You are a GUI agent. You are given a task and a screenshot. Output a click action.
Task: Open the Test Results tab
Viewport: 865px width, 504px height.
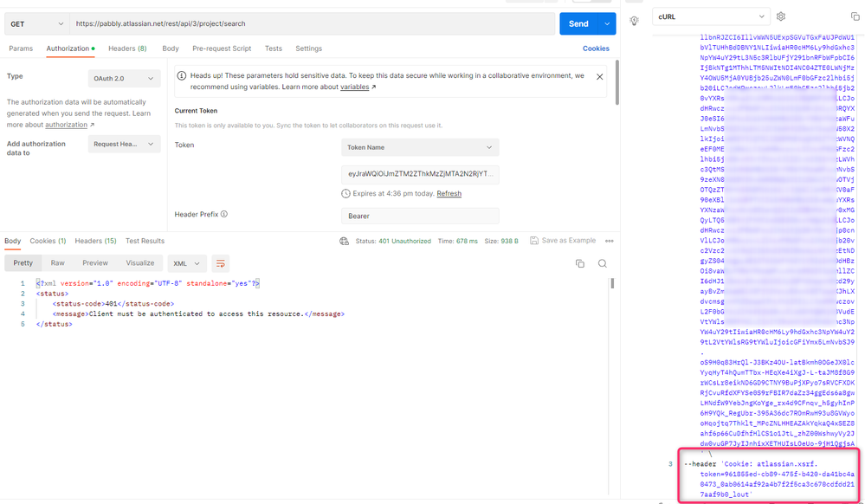tap(145, 242)
